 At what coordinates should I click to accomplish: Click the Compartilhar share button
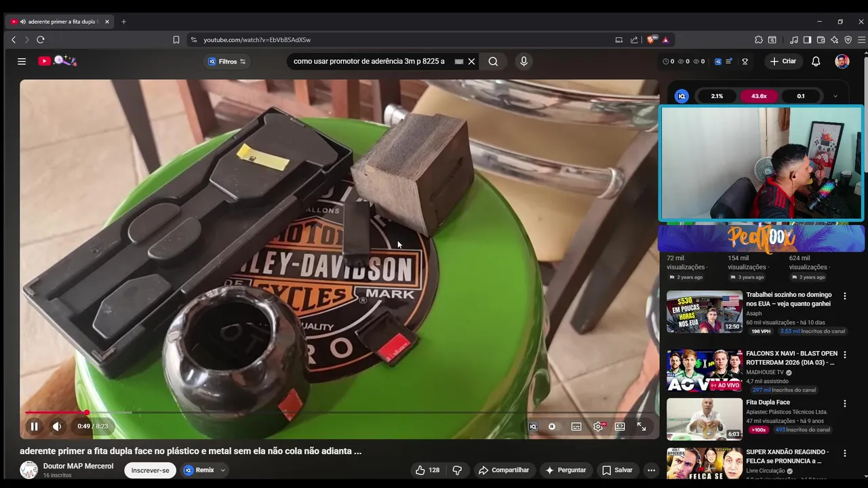[x=503, y=470]
